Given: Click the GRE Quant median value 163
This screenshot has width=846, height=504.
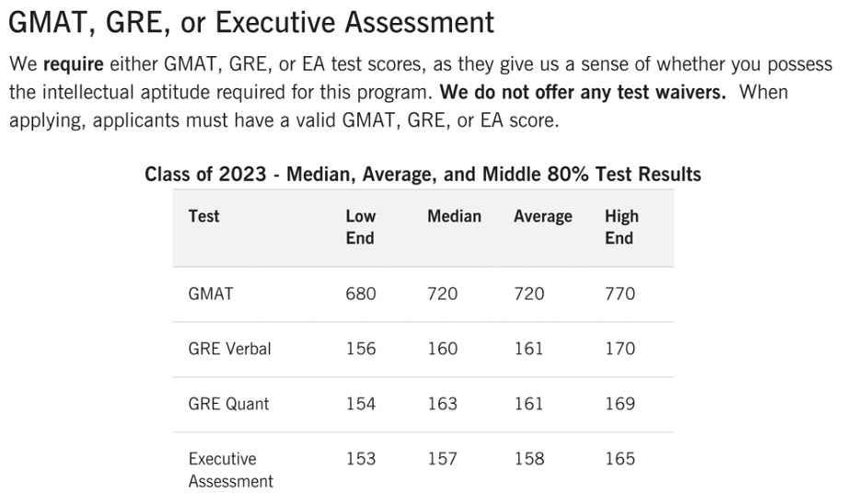Looking at the screenshot, I should coord(442,404).
